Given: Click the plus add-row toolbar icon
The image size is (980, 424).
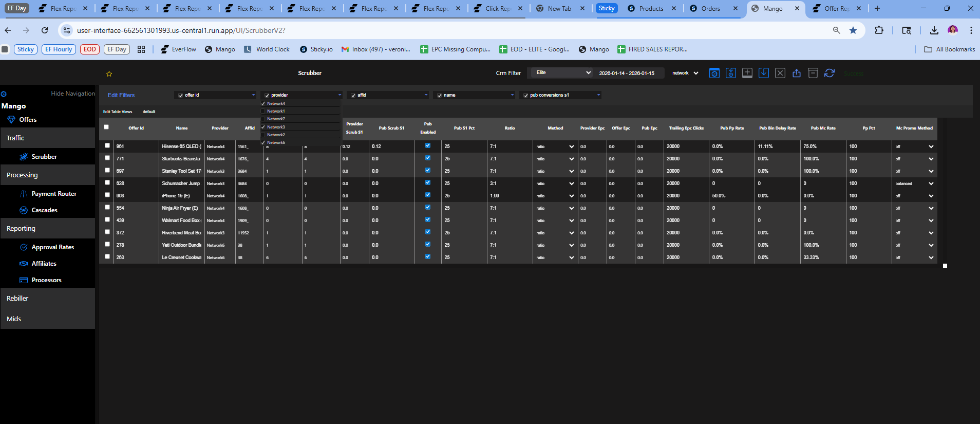Looking at the screenshot, I should click(747, 73).
